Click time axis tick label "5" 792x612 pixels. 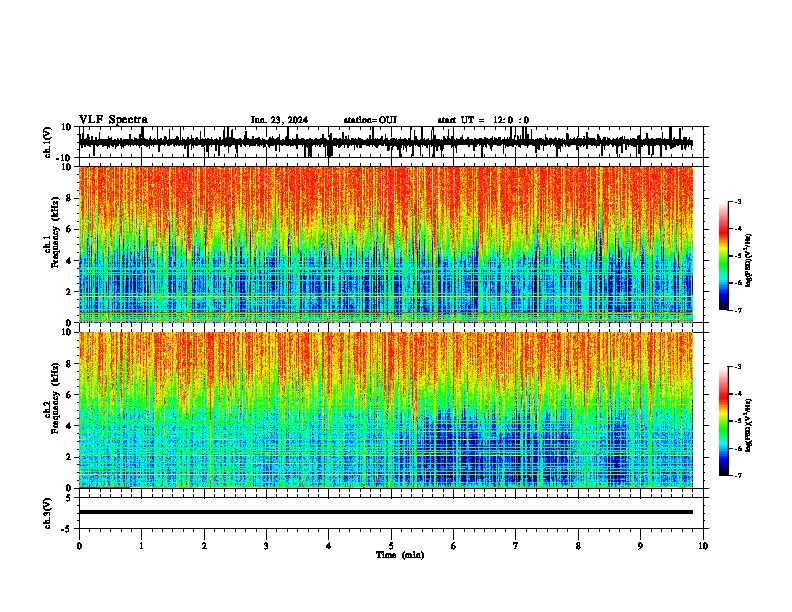[391, 546]
